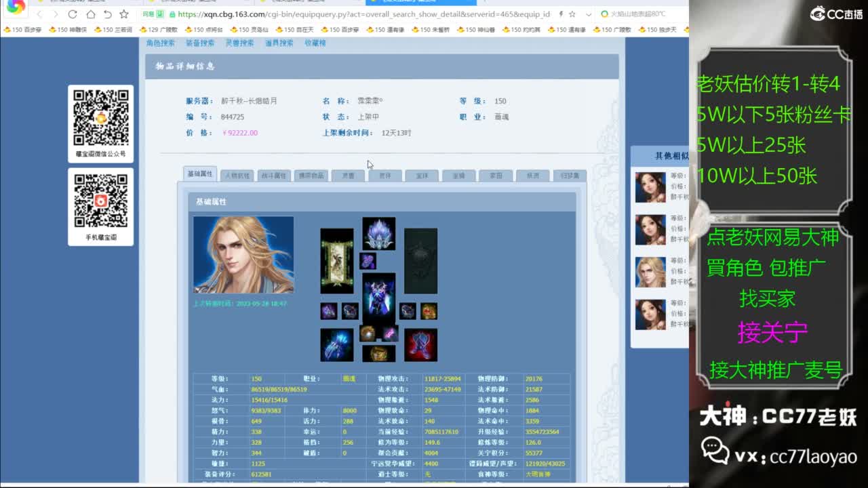The image size is (868, 488).
Task: Click the 藏宝阁微信公众号 QR code
Action: tap(101, 117)
